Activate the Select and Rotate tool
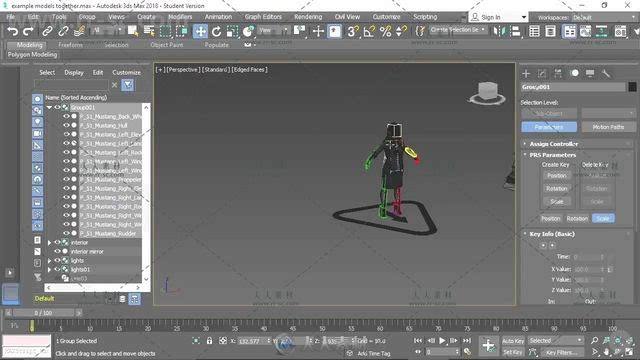 216,31
